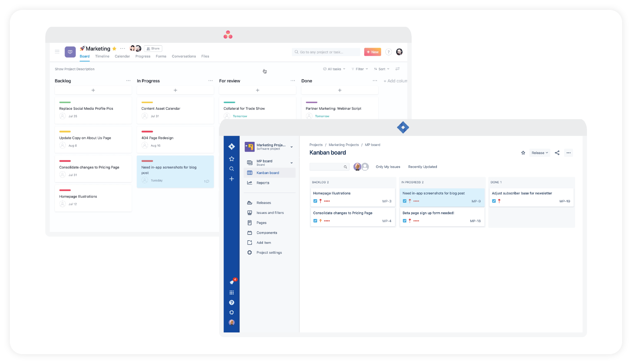Click the Marketing Projects breadcrumb link

[x=343, y=145]
